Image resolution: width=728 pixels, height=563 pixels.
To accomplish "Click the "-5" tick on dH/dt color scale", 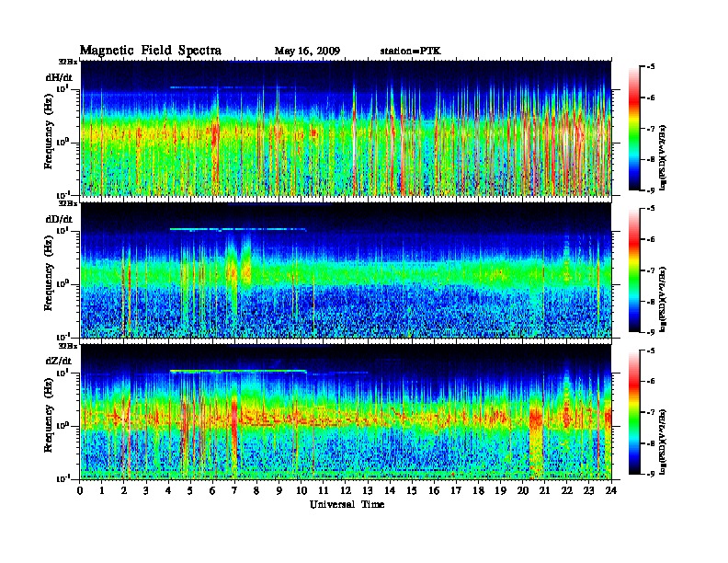I will (650, 67).
